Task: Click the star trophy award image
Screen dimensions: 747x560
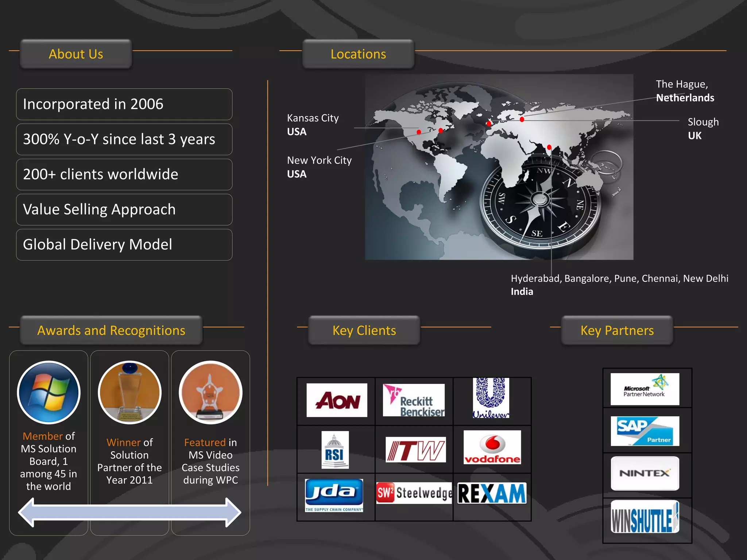Action: pyautogui.click(x=210, y=392)
